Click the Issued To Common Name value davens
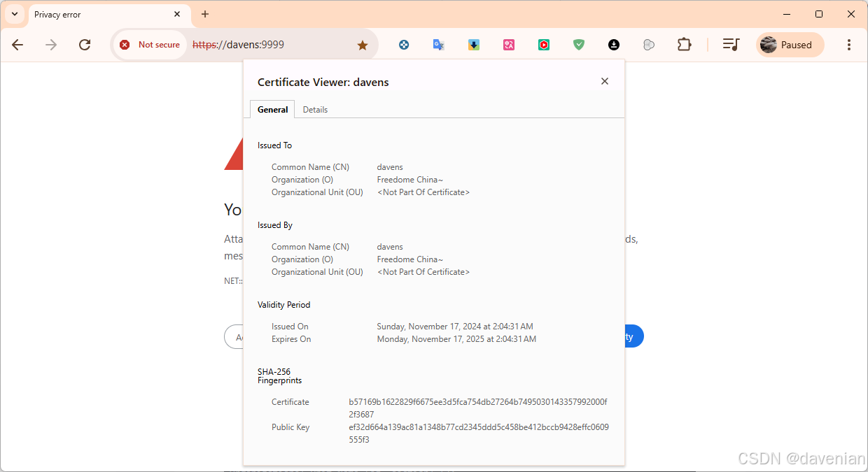This screenshot has height=472, width=868. (x=390, y=167)
